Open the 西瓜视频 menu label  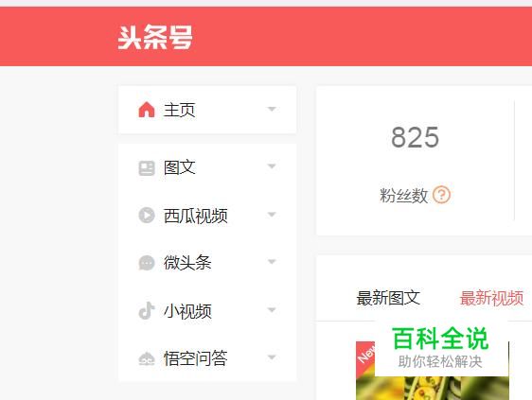click(195, 216)
